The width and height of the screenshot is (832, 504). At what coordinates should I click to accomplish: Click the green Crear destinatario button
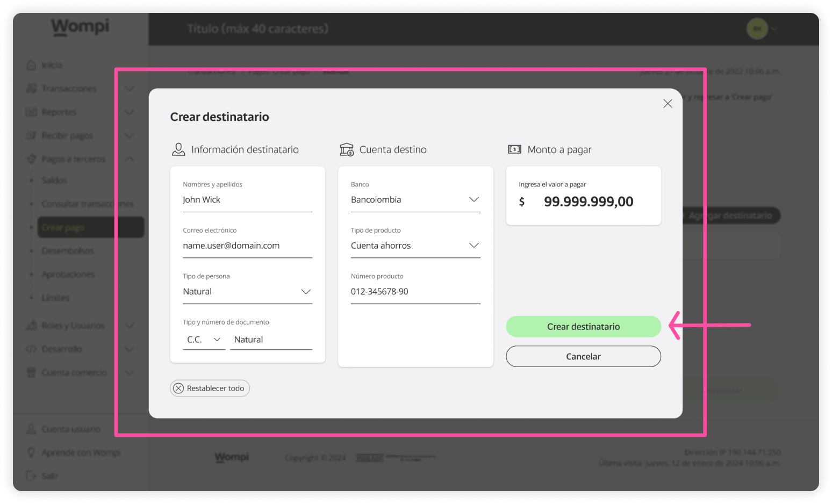click(x=583, y=327)
